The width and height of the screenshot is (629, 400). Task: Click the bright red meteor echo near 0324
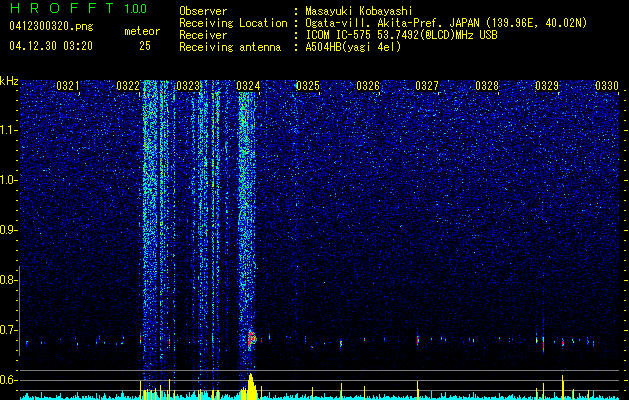point(251,339)
